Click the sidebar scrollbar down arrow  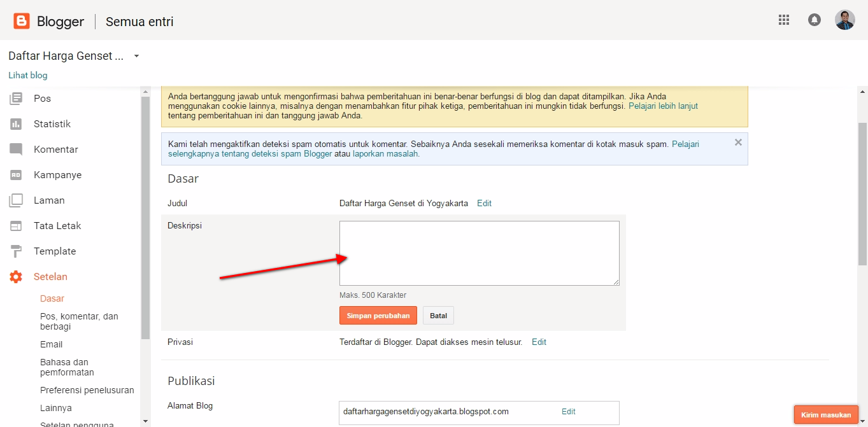(145, 421)
